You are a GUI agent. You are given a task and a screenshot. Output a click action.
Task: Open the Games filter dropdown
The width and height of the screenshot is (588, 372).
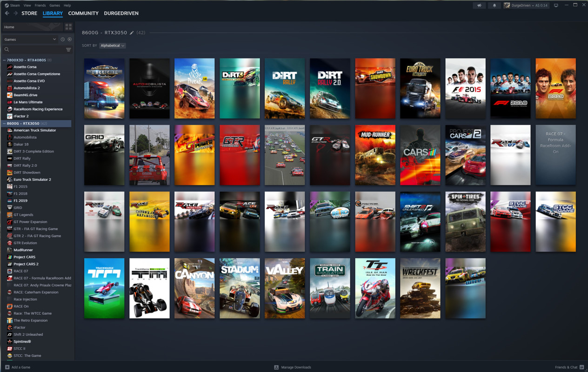(30, 40)
